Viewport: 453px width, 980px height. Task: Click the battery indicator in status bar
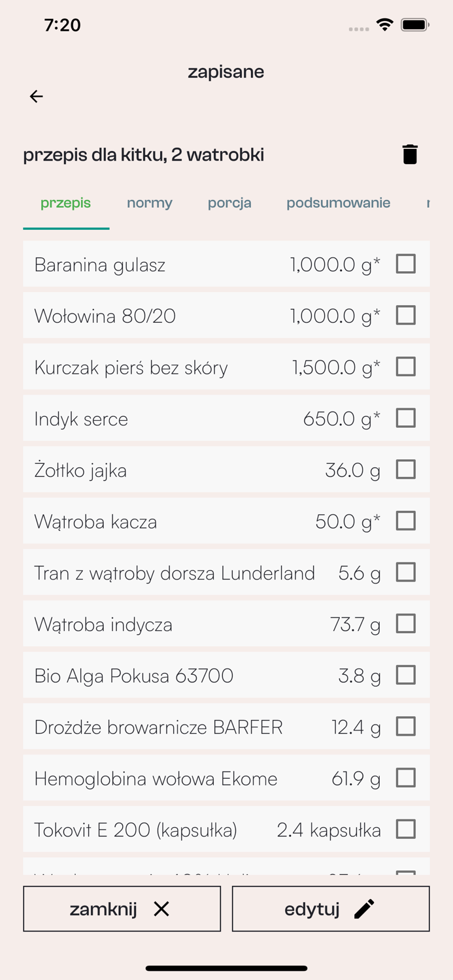click(415, 24)
